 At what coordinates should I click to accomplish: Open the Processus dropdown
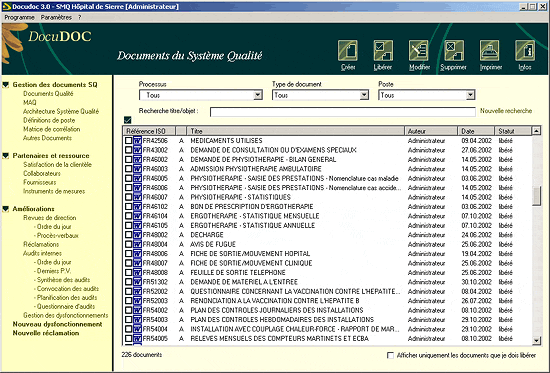click(258, 95)
